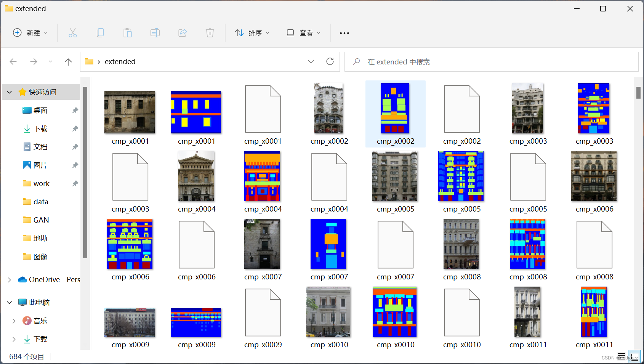This screenshot has width=644, height=364.
Task: Click the Paste icon
Action: click(128, 33)
